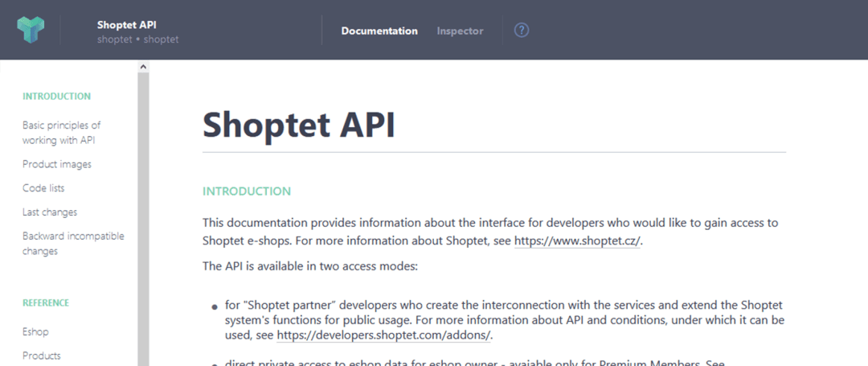This screenshot has width=868, height=366.
Task: Click the green INTRODUCTION content heading
Action: click(247, 191)
